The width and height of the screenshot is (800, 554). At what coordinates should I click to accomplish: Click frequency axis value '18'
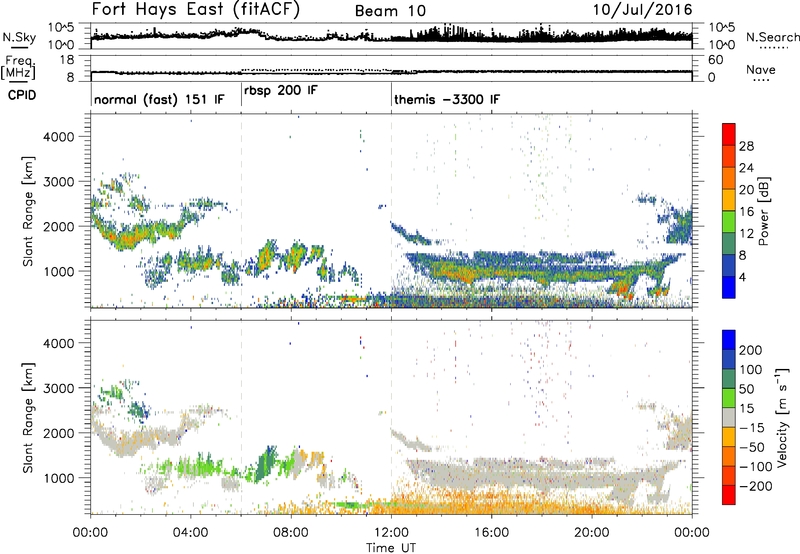tap(67, 60)
